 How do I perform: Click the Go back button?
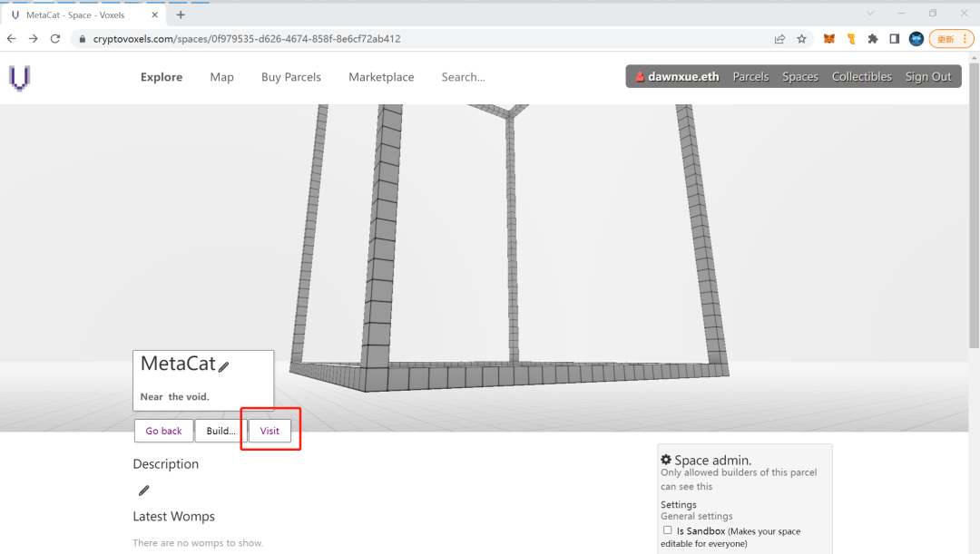coord(163,431)
